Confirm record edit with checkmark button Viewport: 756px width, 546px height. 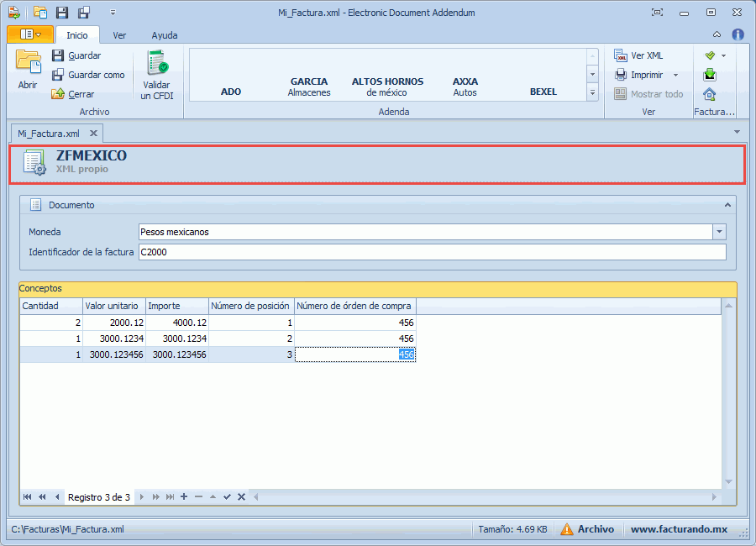(x=227, y=497)
